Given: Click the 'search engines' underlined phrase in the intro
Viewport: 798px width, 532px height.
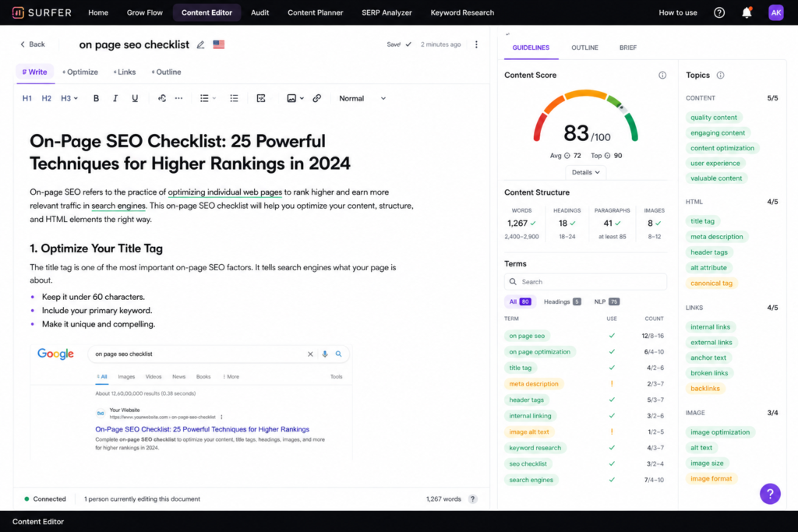Looking at the screenshot, I should coord(118,206).
